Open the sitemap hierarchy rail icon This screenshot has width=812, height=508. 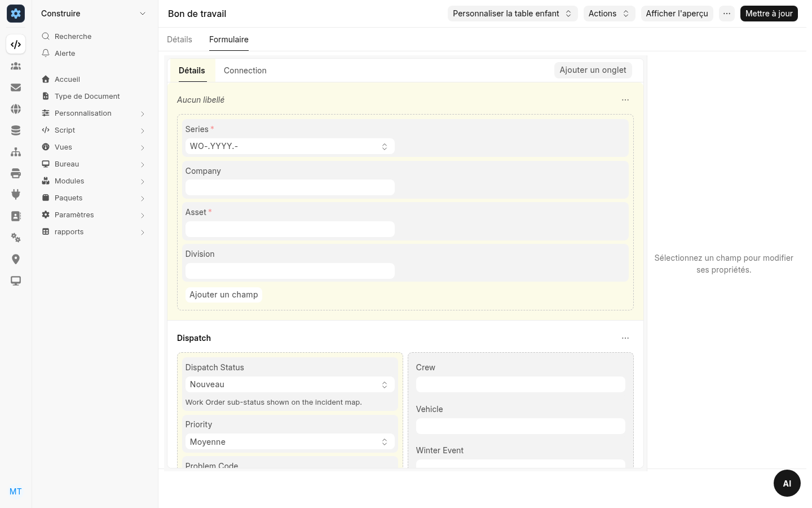(16, 152)
